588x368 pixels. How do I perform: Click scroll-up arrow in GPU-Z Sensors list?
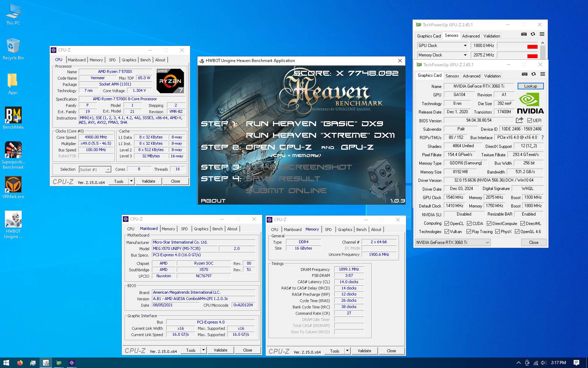pyautogui.click(x=542, y=43)
